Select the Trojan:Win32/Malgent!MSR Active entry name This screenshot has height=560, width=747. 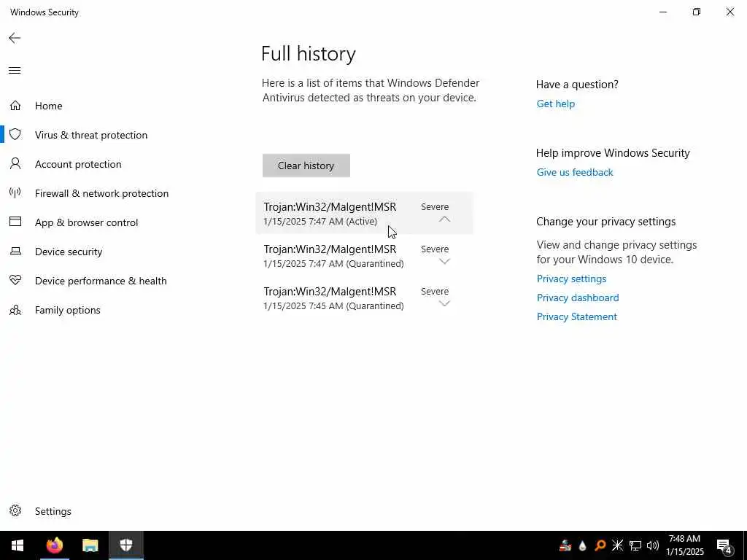(x=330, y=206)
